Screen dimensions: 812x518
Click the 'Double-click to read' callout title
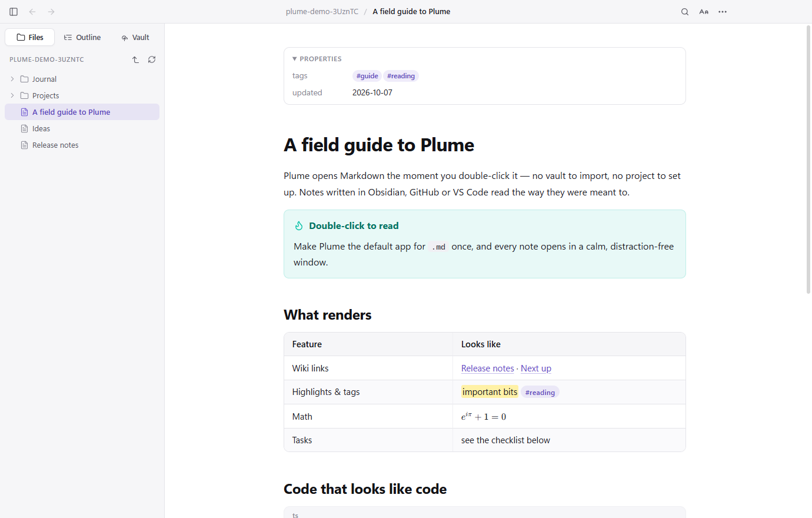click(354, 226)
